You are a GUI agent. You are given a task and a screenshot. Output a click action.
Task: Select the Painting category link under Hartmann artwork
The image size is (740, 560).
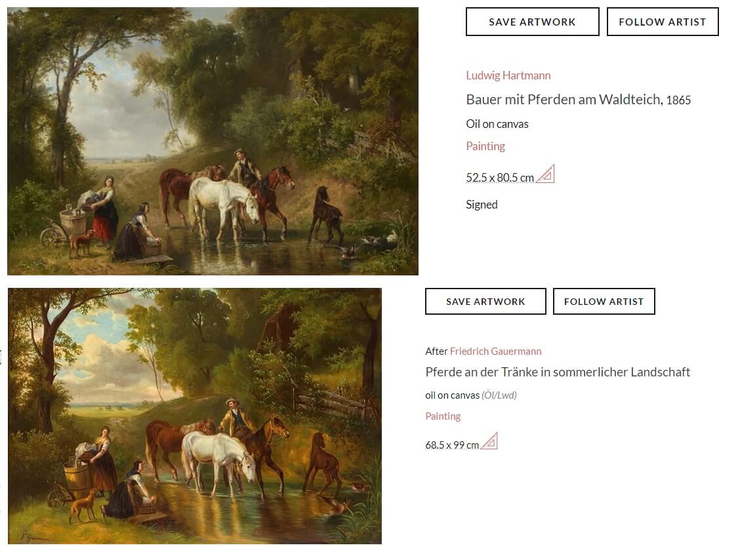click(x=485, y=146)
